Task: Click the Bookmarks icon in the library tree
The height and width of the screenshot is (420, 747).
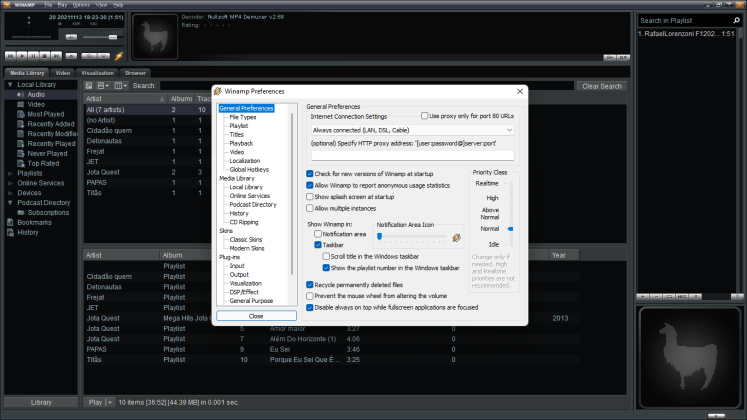Action: point(10,222)
